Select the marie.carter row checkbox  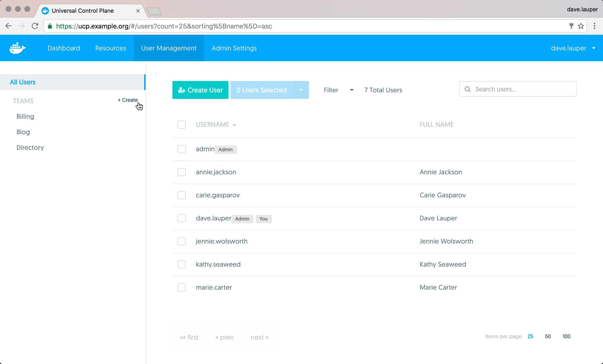pyautogui.click(x=181, y=287)
